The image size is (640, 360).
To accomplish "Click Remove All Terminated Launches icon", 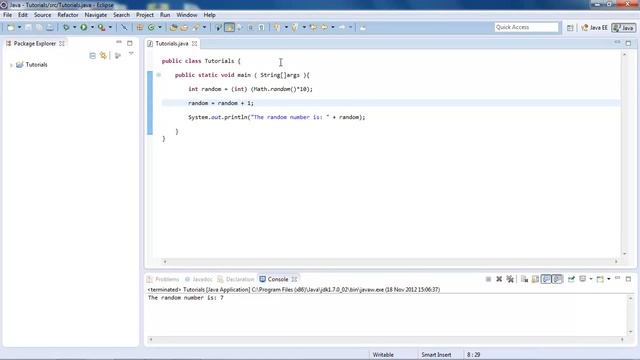I will pos(510,279).
